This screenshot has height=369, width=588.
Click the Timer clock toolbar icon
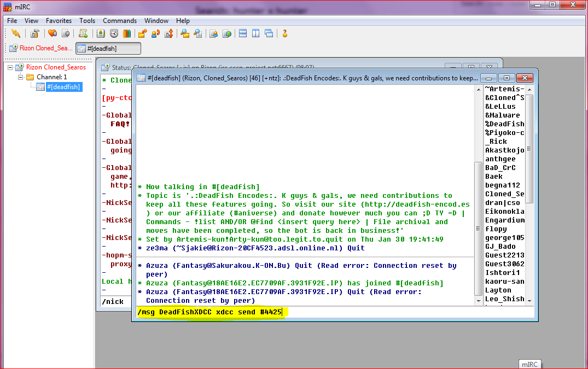pos(114,33)
